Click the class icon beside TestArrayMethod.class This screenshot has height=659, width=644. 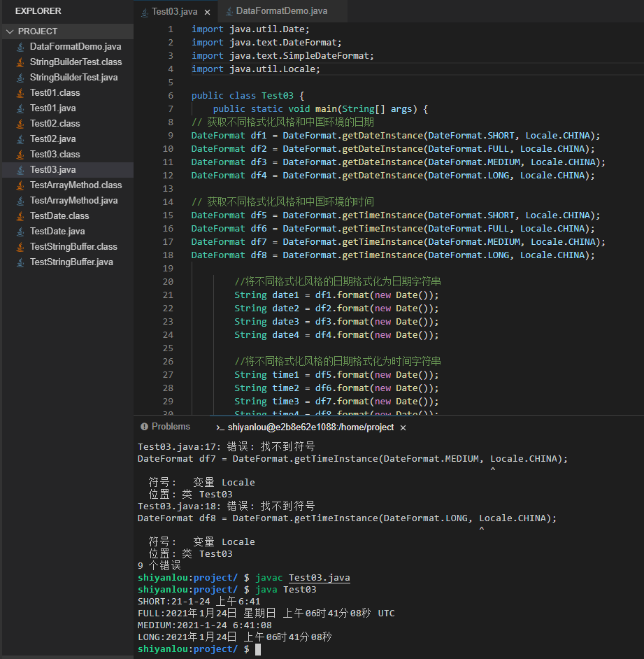(x=20, y=185)
